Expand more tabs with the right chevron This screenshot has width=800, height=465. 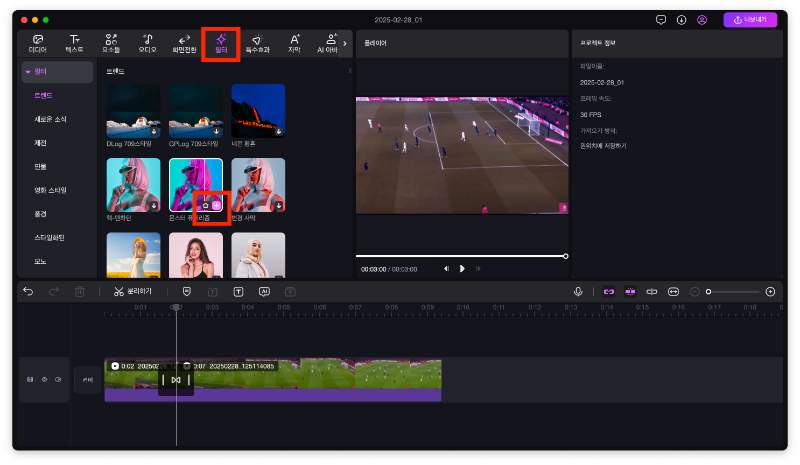click(x=345, y=43)
